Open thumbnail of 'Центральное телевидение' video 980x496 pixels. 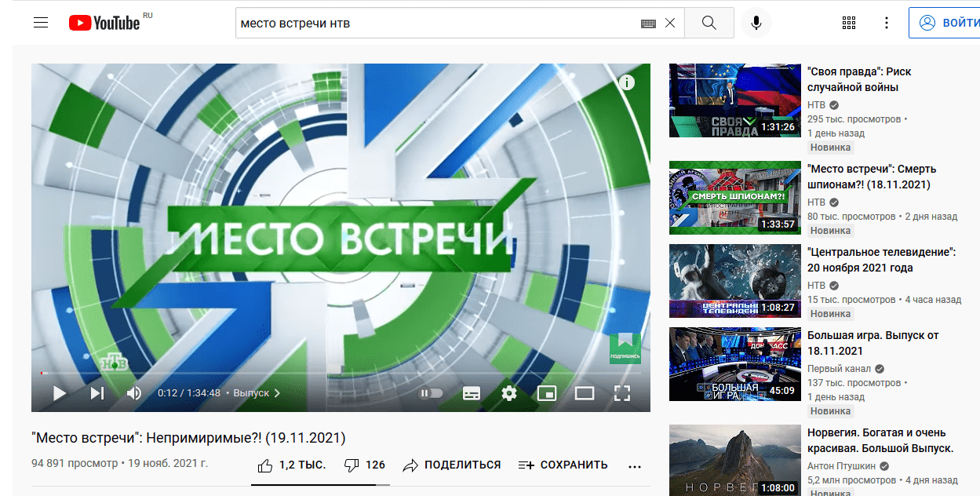click(x=734, y=281)
